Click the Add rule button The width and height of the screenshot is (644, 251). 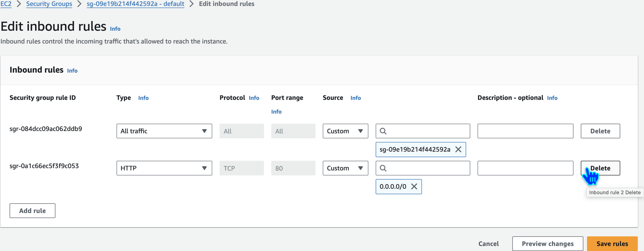32,211
